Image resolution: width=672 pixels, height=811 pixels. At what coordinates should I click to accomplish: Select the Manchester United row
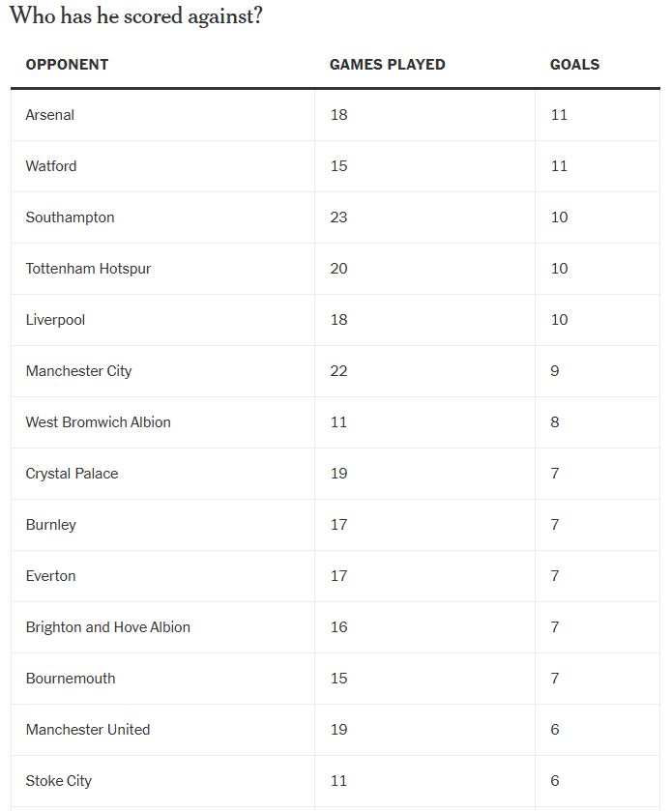336,729
